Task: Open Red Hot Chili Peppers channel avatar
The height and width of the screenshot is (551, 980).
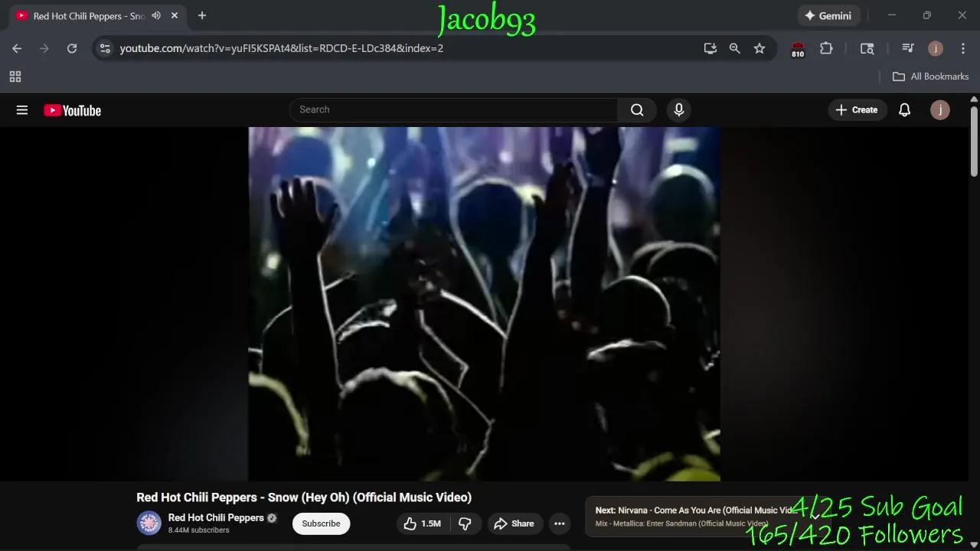Action: click(x=149, y=523)
